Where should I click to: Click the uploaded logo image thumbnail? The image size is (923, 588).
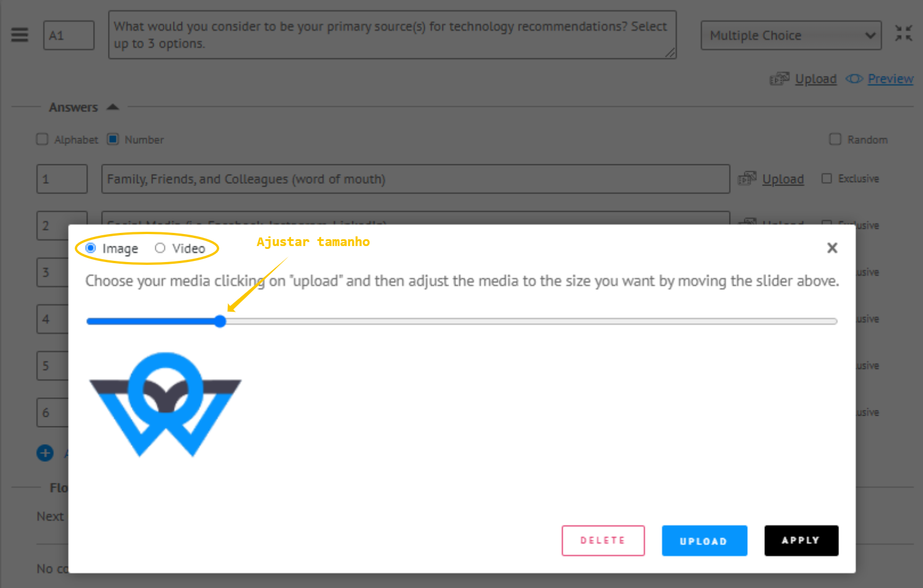166,405
